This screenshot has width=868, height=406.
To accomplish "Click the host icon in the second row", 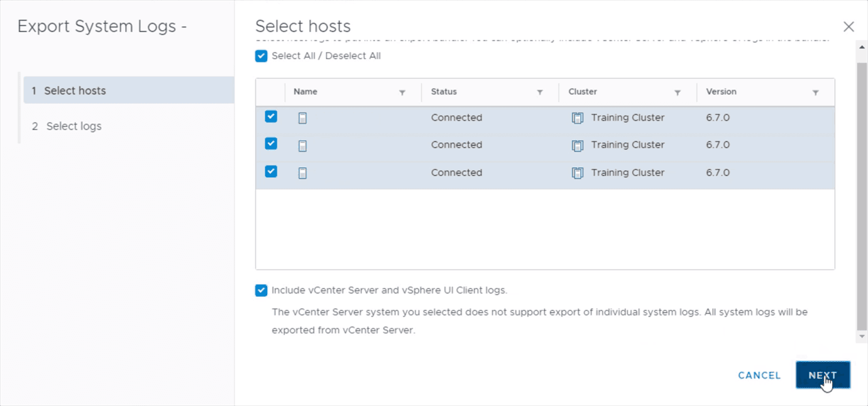I will coord(302,146).
